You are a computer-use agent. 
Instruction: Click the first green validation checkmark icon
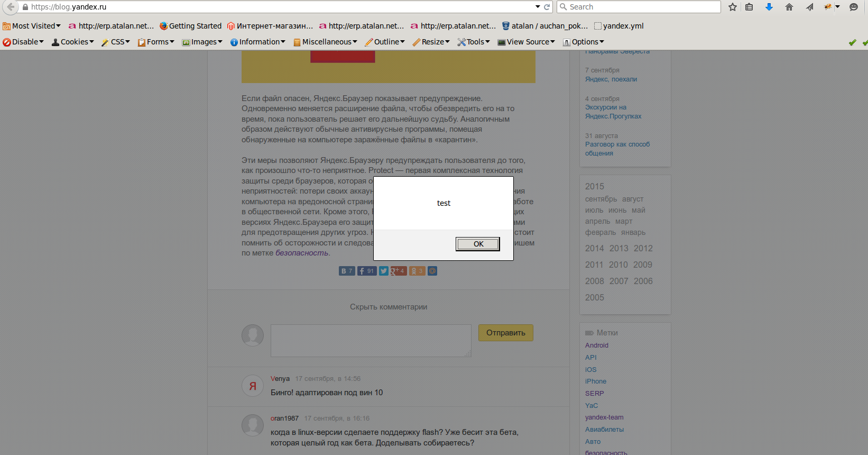point(852,42)
